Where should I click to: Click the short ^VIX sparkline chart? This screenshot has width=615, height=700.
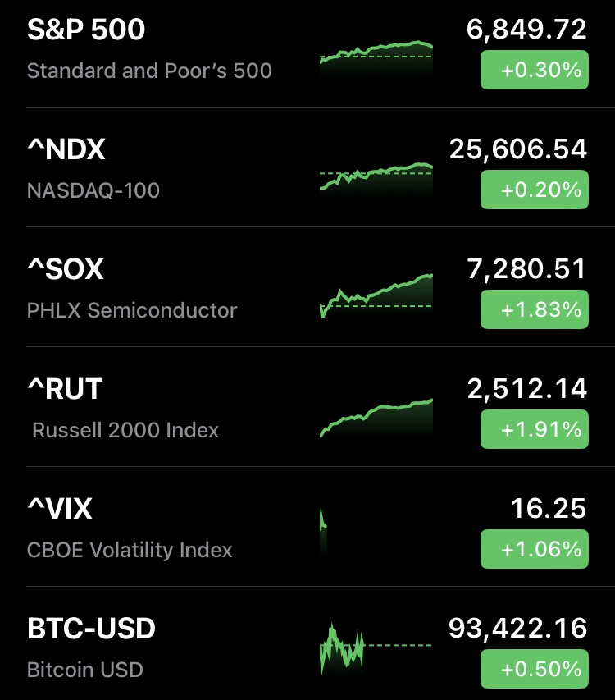coord(323,529)
